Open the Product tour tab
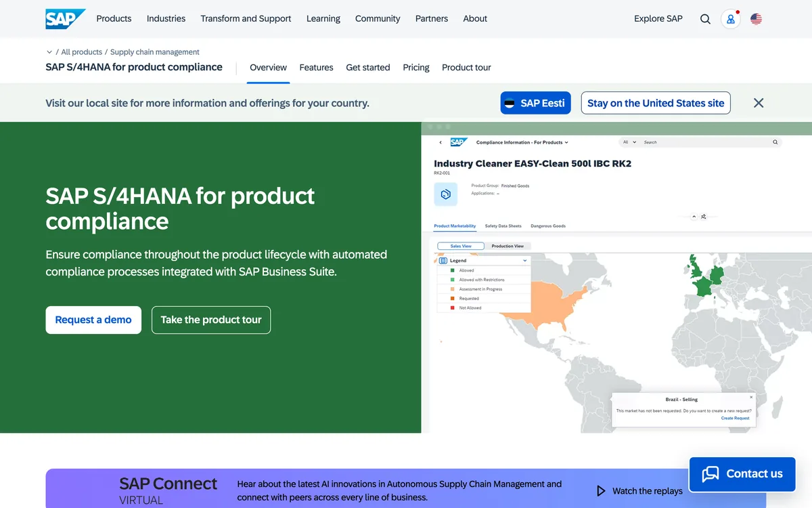 tap(466, 68)
